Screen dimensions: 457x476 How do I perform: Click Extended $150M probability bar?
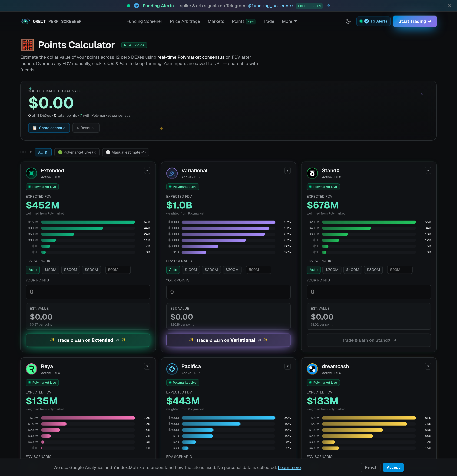88,222
